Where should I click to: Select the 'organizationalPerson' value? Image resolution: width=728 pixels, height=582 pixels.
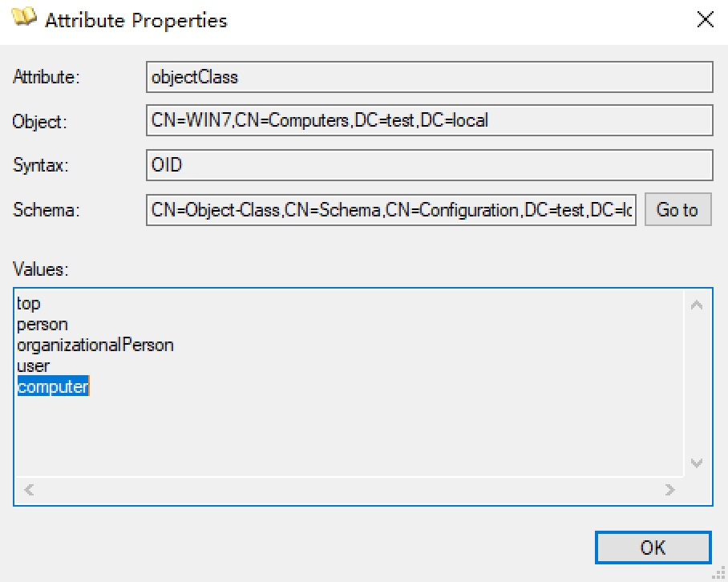[95, 346]
